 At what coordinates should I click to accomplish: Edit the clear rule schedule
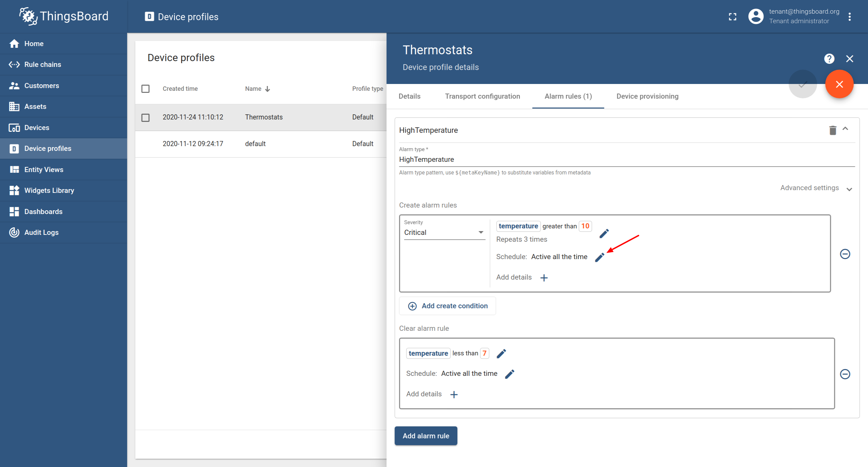point(510,374)
